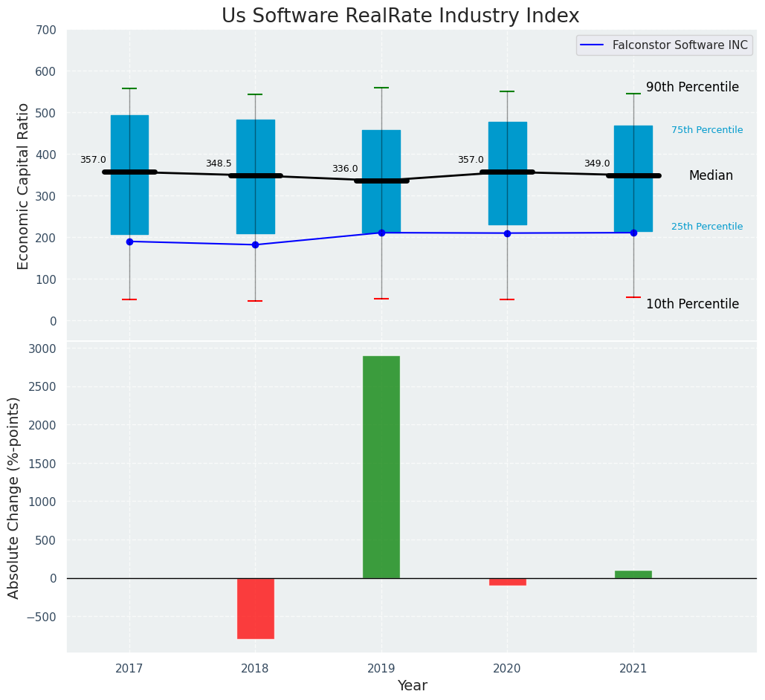
Task: Click the 90th Percentile annotation
Action: click(692, 87)
